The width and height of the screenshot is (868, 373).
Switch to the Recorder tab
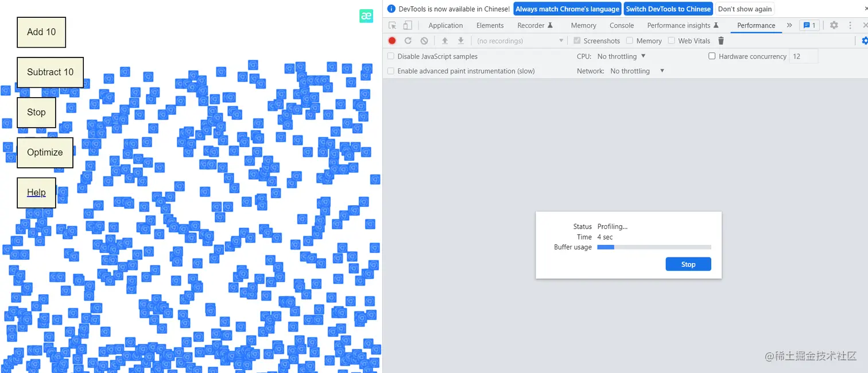(535, 25)
